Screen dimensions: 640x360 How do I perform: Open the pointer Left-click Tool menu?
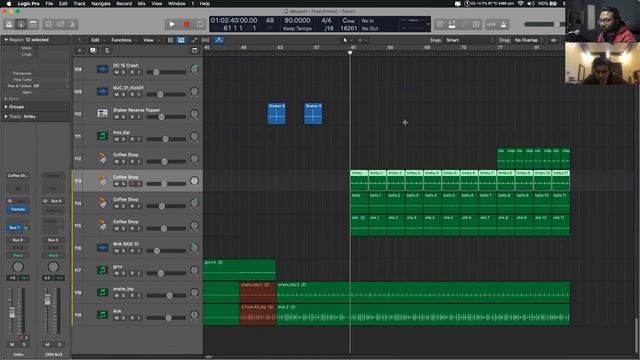click(x=347, y=40)
